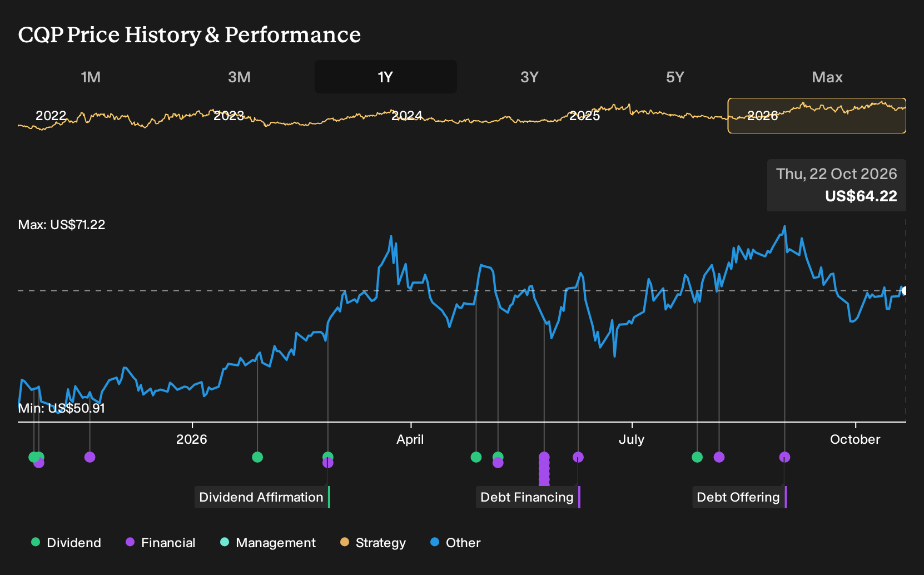
Task: Choose the 5Y time range
Action: point(675,77)
